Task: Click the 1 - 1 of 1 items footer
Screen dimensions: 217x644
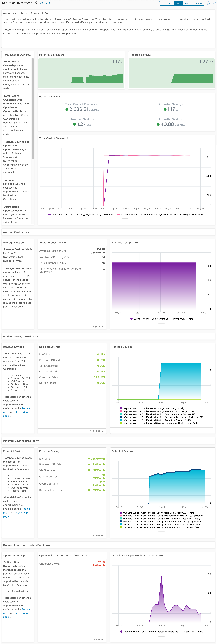Action: (98, 640)
